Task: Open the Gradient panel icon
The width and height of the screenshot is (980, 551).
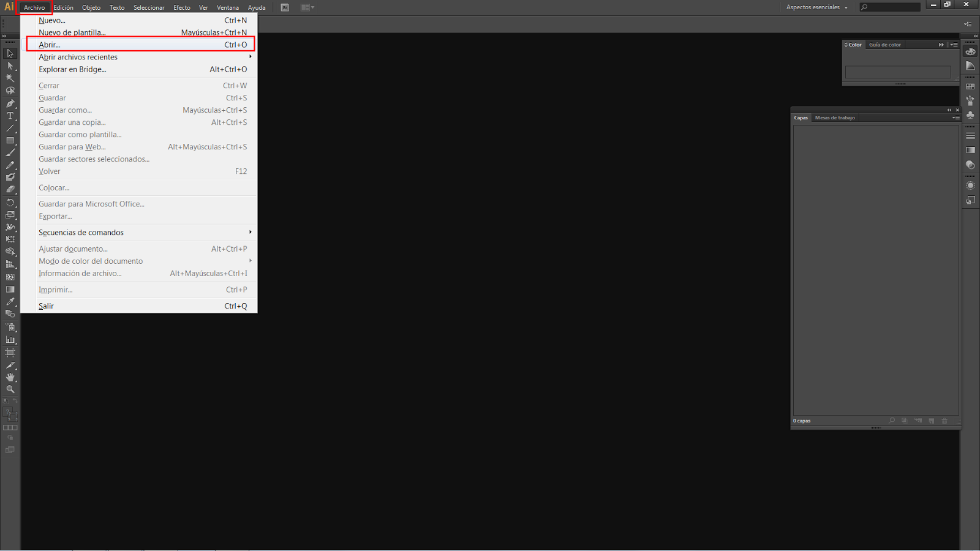Action: click(x=970, y=150)
